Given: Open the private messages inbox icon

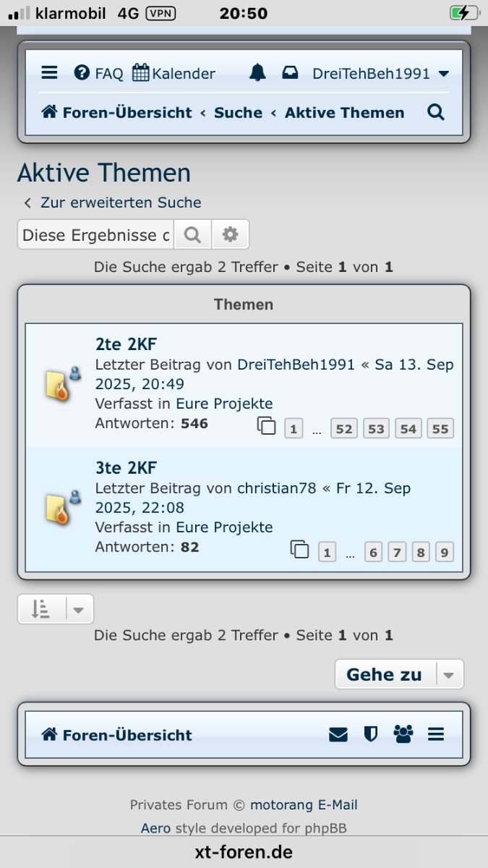Looking at the screenshot, I should pos(290,73).
